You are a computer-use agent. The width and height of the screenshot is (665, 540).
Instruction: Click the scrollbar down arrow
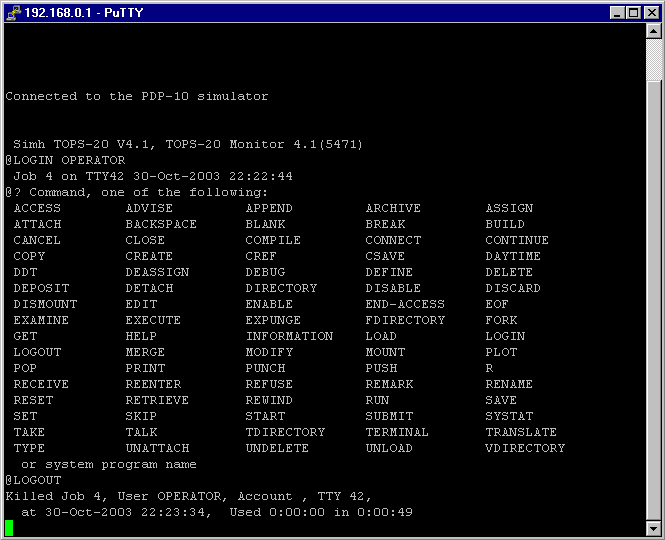(654, 528)
